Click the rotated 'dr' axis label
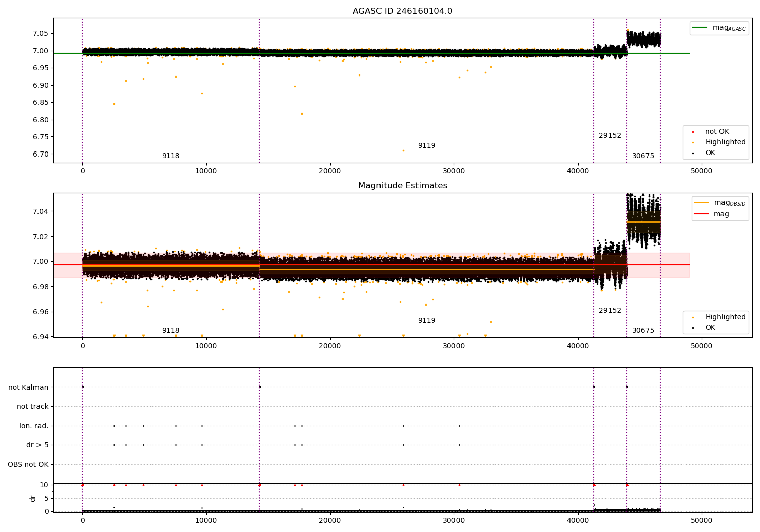This screenshot has height=532, width=760. click(x=33, y=498)
